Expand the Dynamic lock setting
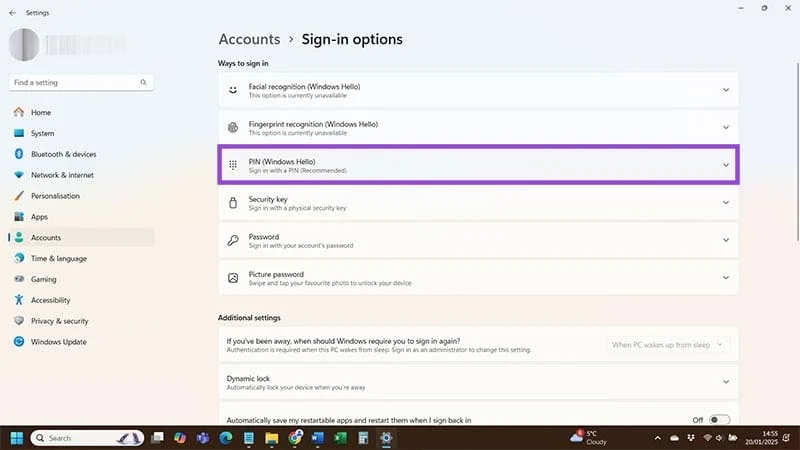The height and width of the screenshot is (450, 800). (x=478, y=382)
